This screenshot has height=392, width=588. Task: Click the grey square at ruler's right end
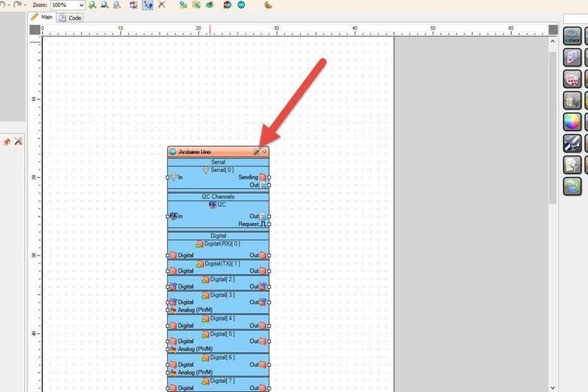pyautogui.click(x=553, y=29)
